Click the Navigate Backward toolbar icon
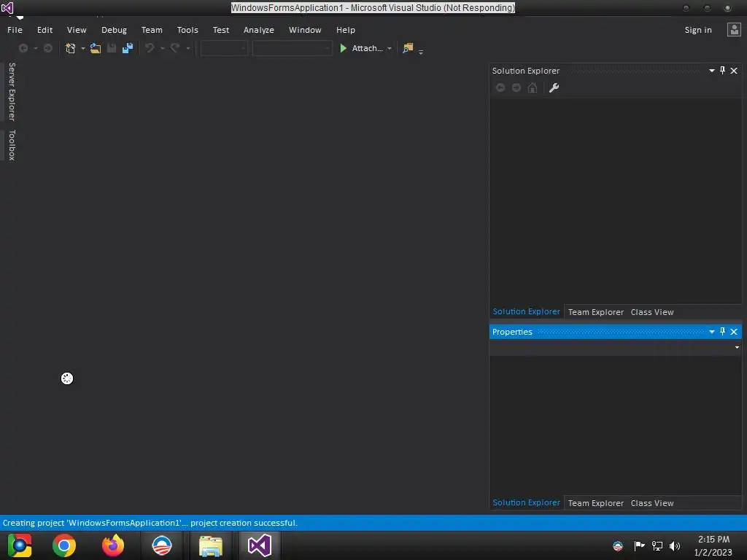The image size is (747, 560). coord(23,48)
